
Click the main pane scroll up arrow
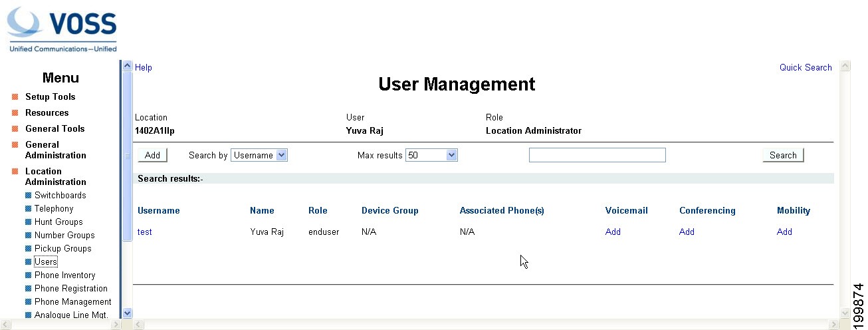tap(845, 66)
